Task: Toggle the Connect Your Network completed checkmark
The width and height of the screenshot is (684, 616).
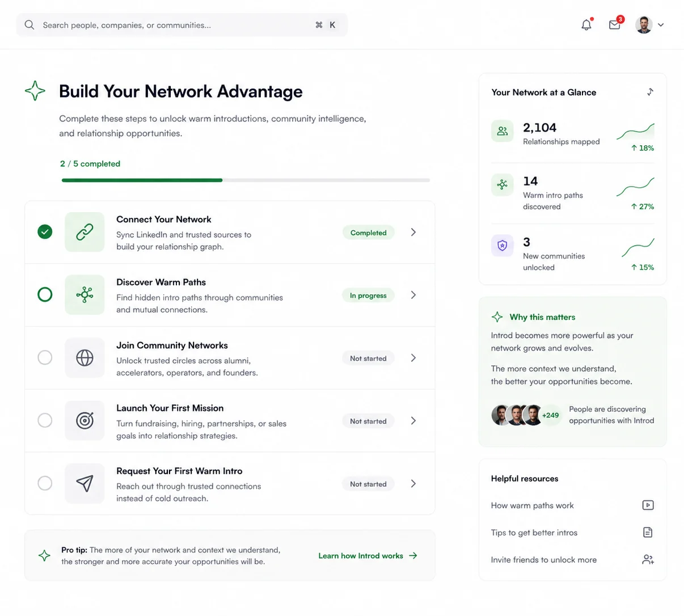Action: [x=45, y=232]
